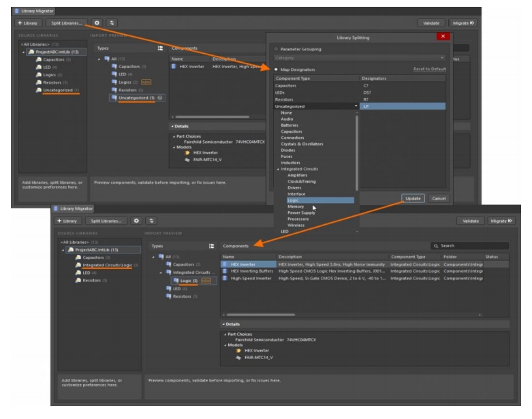
Task: Open Uncategorized component type dropdown arrow
Action: pos(356,106)
